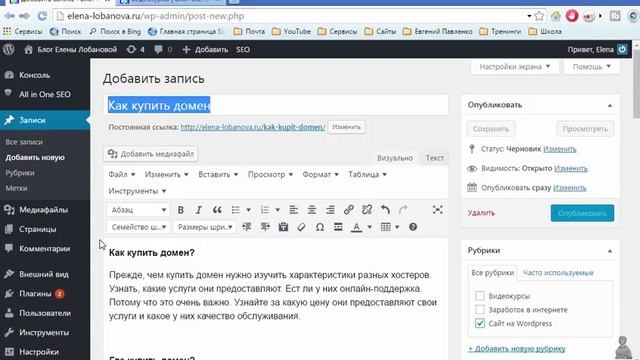Screen dimensions: 640x360
Task: Undo the last edit
Action: tap(385, 210)
